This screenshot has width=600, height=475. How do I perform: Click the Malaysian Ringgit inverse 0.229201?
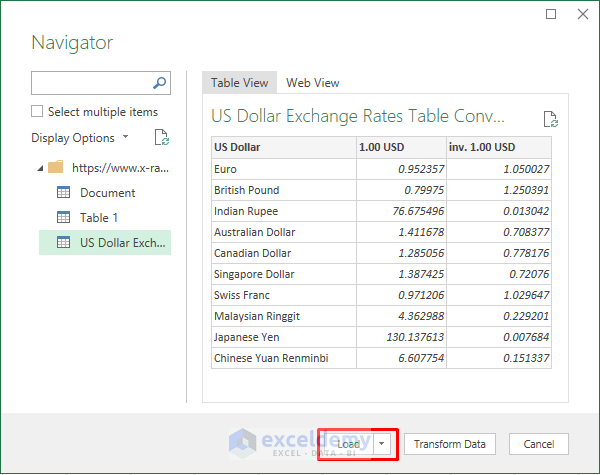(526, 317)
